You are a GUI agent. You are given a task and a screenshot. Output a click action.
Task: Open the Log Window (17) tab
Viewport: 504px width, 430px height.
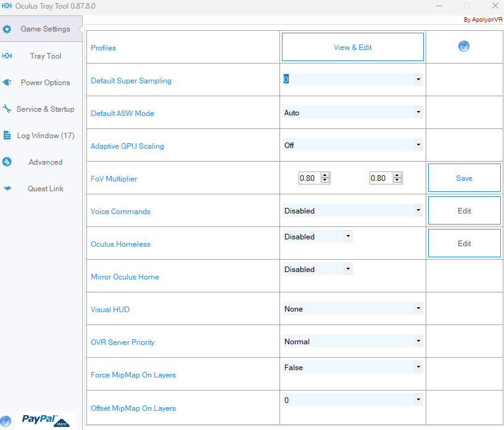[41, 136]
